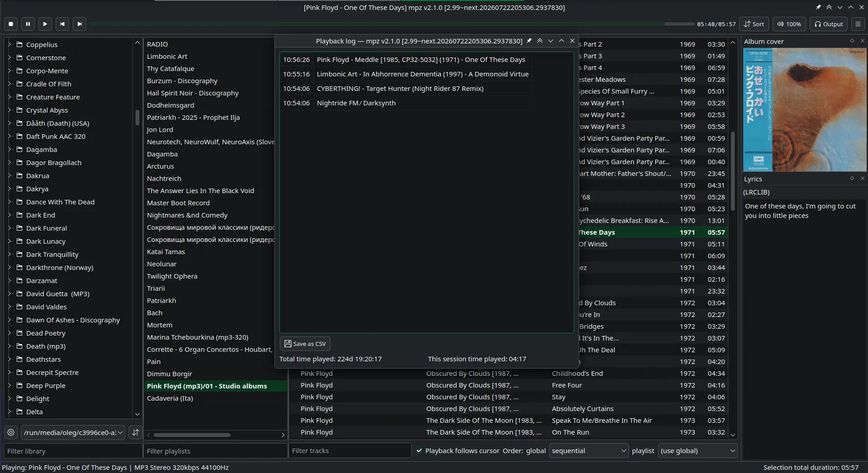The height and width of the screenshot is (473, 868).
Task: Open the global order sequential dropdown
Action: click(x=589, y=450)
